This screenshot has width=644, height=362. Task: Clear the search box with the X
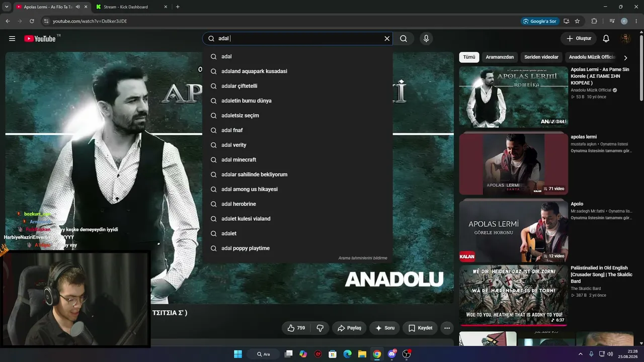[387, 39]
